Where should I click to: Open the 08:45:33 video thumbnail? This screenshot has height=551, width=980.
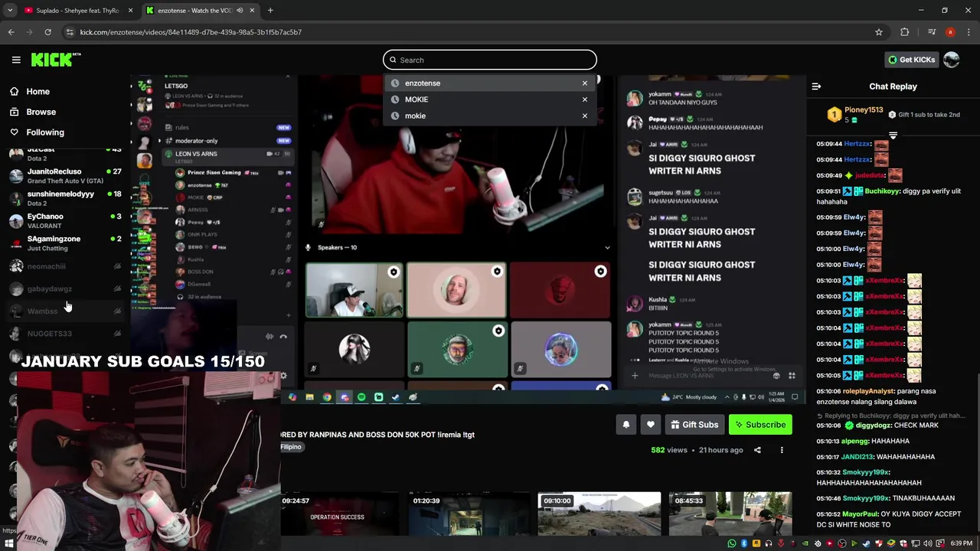pyautogui.click(x=730, y=514)
